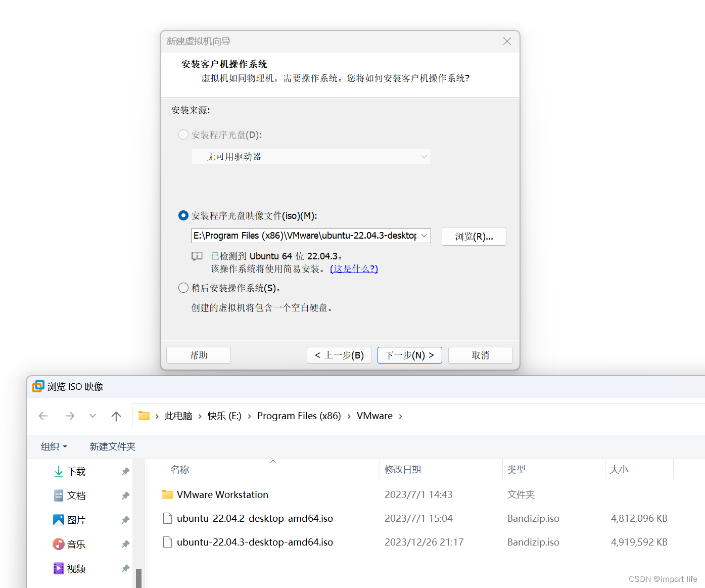Click the info icon beside 已检测到 Ubuntu
This screenshot has height=588, width=705.
(x=197, y=256)
